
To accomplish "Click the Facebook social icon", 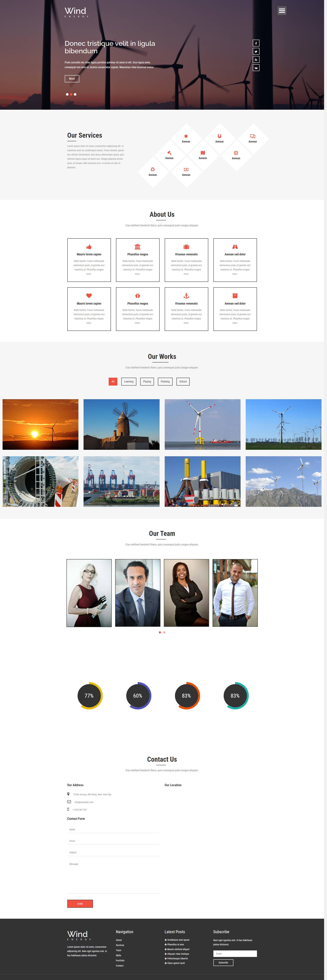I will pos(256,43).
